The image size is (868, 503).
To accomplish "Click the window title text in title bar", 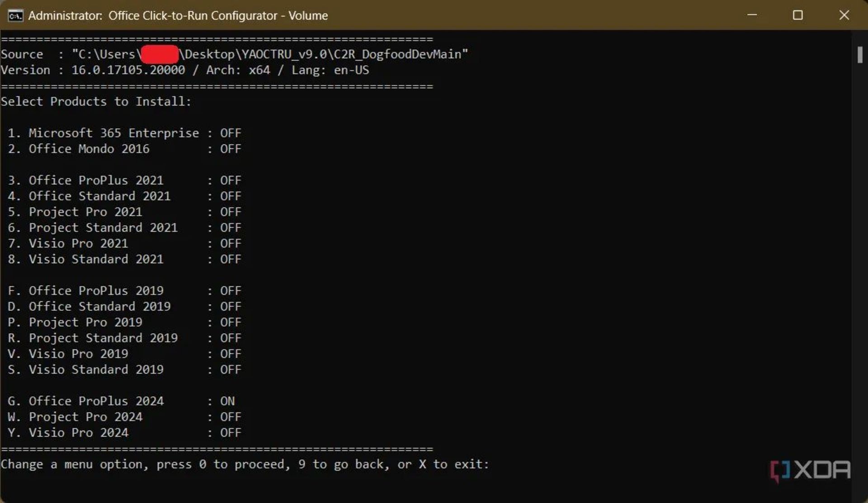I will (178, 15).
